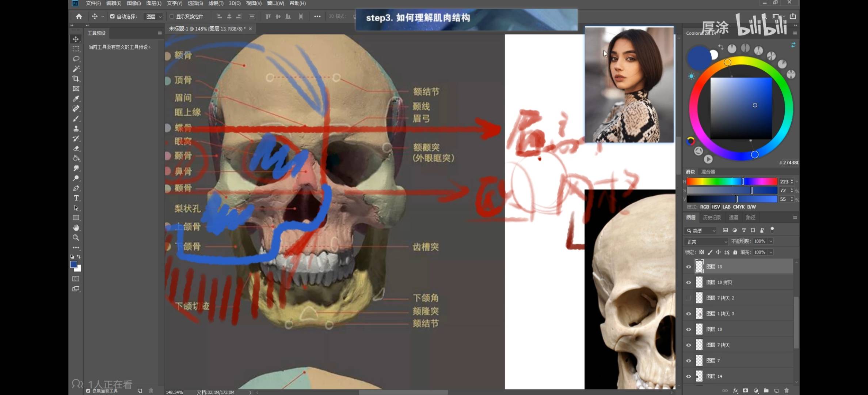Select the Horizontal Type tool
The width and height of the screenshot is (868, 395).
[x=76, y=198]
